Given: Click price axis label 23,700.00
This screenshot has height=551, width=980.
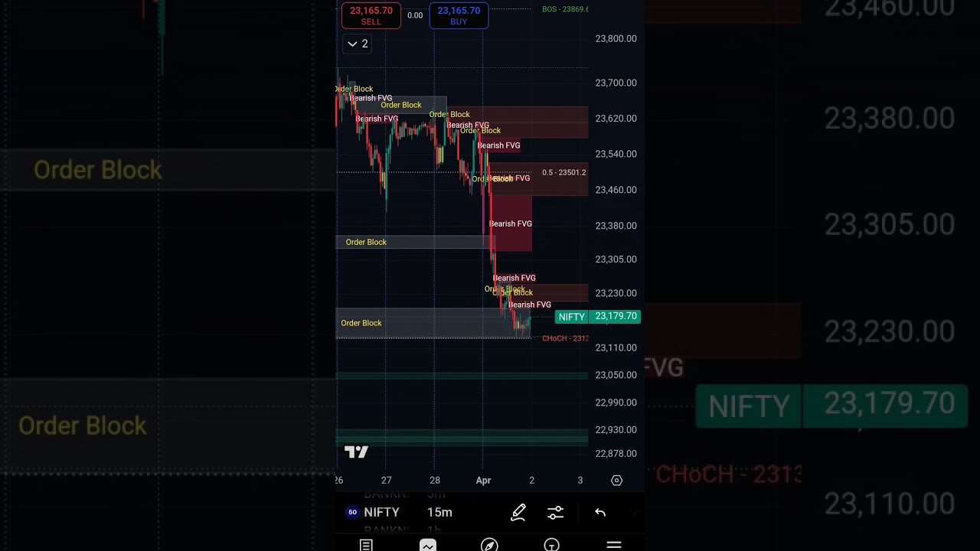Looking at the screenshot, I should 616,83.
